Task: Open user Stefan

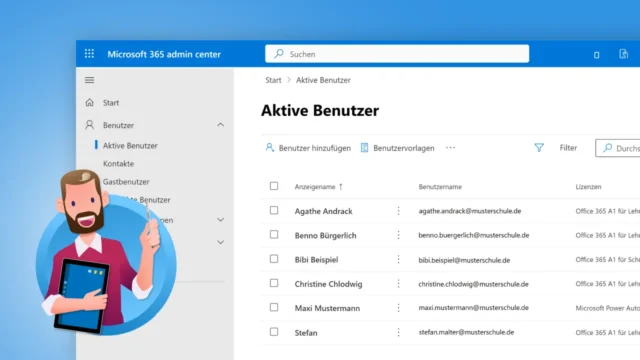Action: (x=306, y=333)
